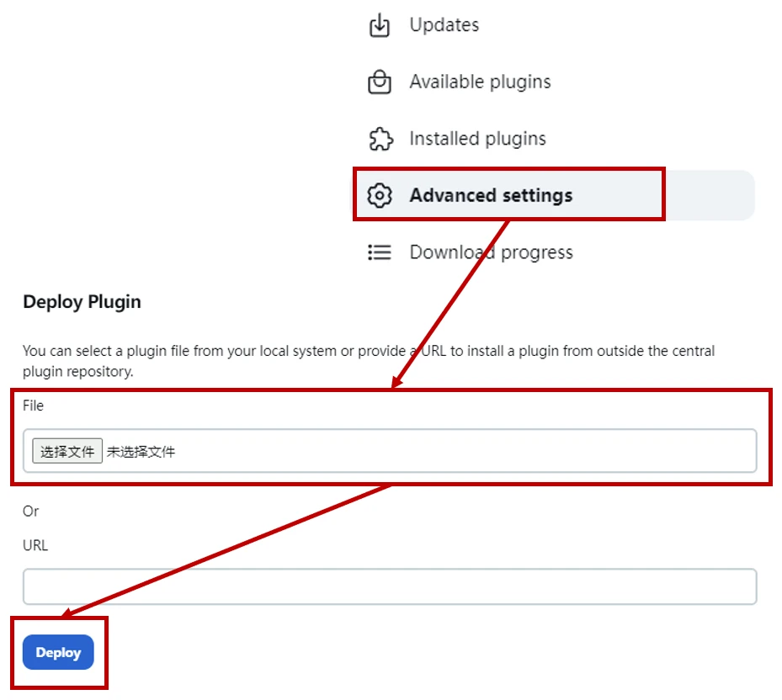The height and width of the screenshot is (700, 782).
Task: Select the Advanced settings label
Action: pos(491,195)
